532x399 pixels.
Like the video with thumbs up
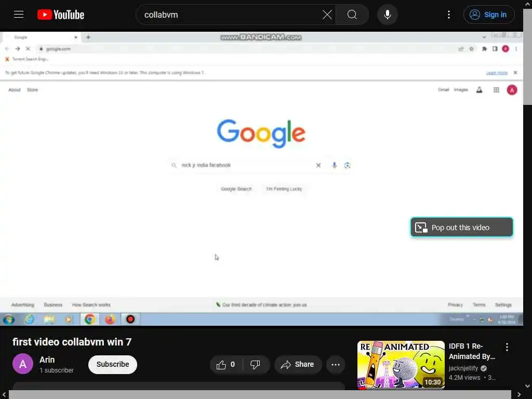(x=225, y=365)
